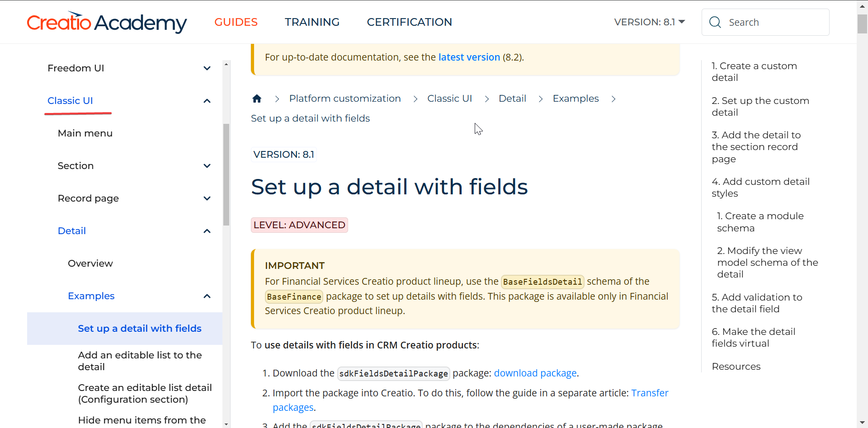
Task: Click the LEVEL: ADVANCED badge
Action: [299, 225]
